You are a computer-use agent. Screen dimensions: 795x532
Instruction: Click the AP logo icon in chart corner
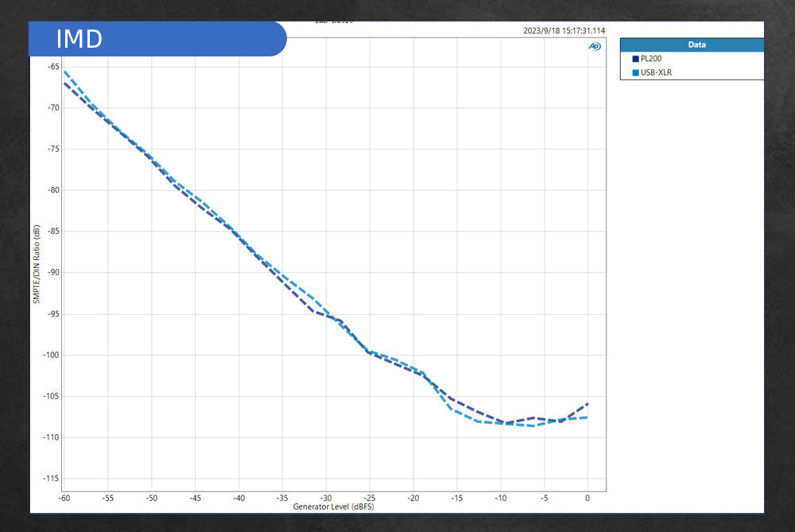595,46
